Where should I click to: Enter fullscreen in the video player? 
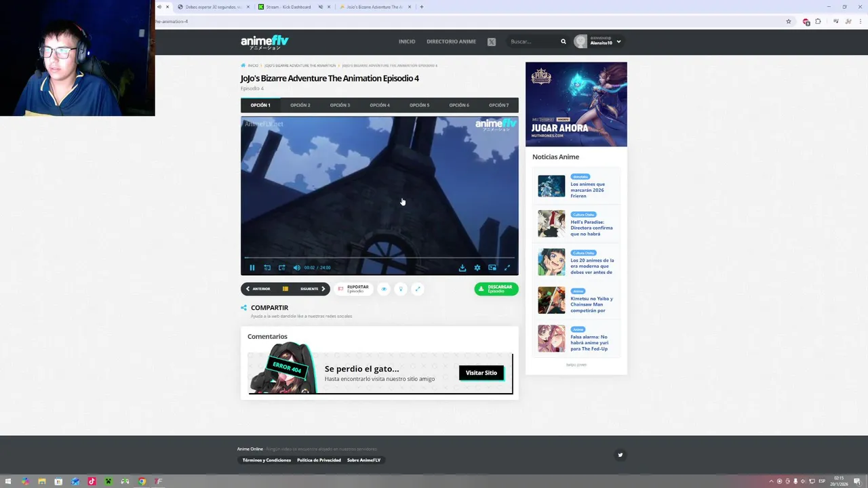tap(507, 268)
